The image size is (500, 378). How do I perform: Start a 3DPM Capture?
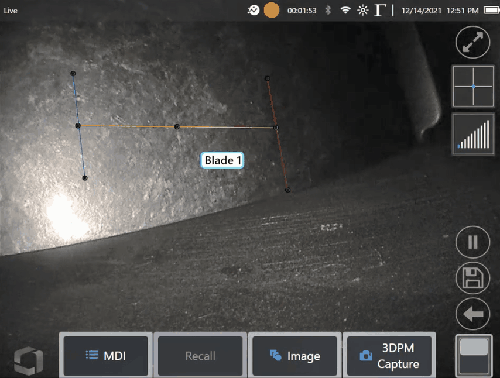tap(389, 356)
